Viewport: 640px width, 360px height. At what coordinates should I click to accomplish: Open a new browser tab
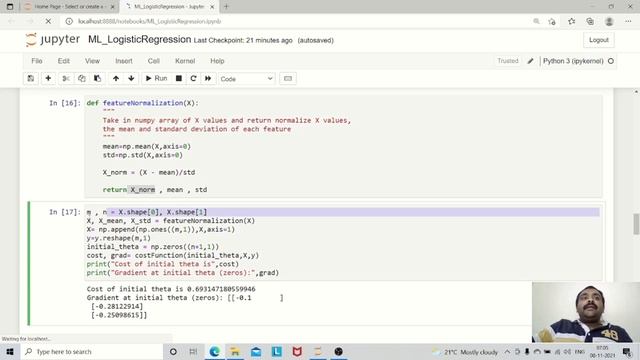click(x=226, y=7)
